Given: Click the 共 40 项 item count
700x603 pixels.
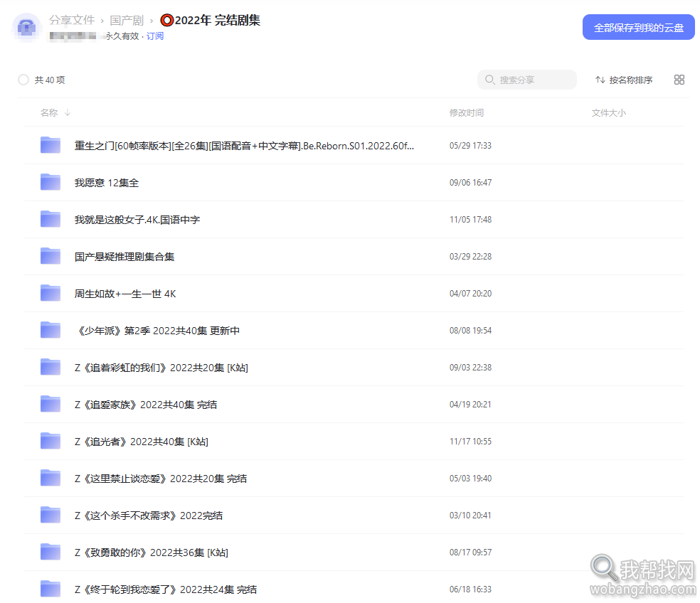Looking at the screenshot, I should coord(50,80).
